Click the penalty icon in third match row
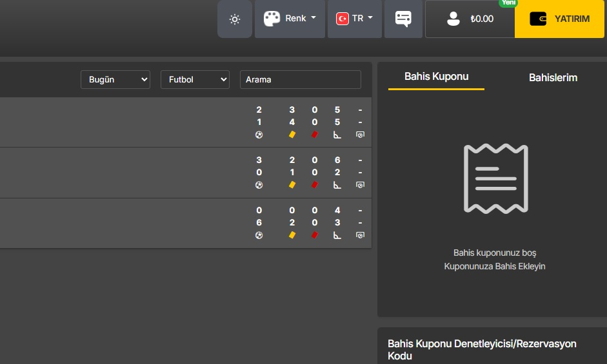 pyautogui.click(x=360, y=235)
